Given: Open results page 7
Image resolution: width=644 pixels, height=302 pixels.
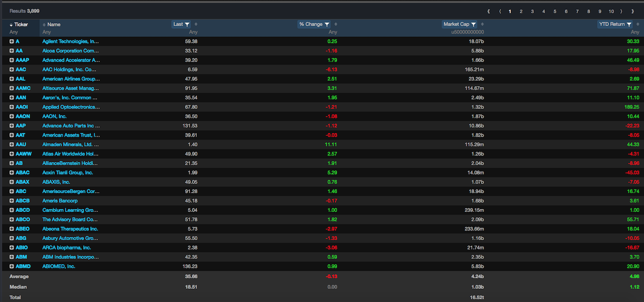Looking at the screenshot, I should pyautogui.click(x=578, y=11).
